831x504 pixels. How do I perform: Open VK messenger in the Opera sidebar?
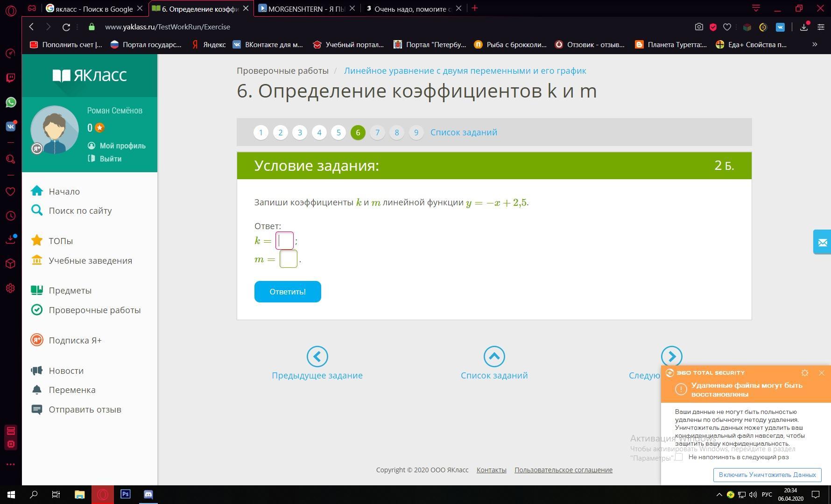tap(11, 126)
